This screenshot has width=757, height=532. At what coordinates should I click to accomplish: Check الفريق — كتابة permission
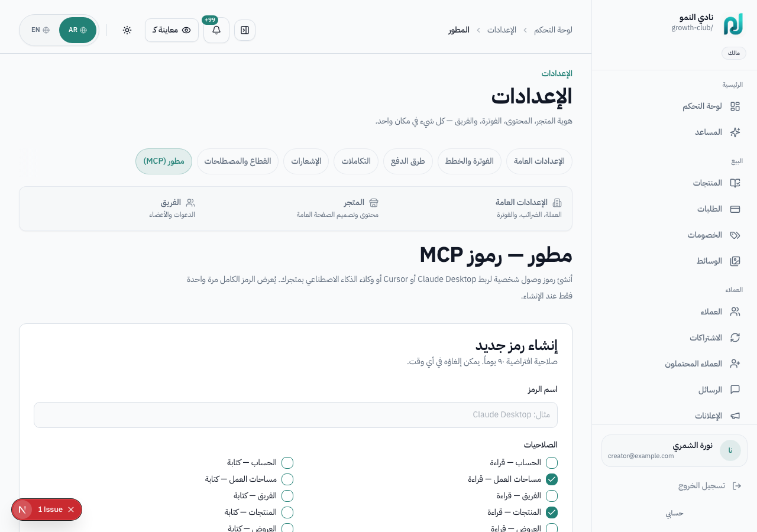(287, 496)
